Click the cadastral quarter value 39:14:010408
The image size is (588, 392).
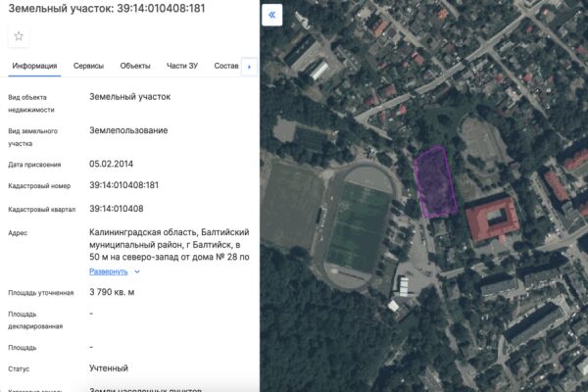pyautogui.click(x=116, y=209)
